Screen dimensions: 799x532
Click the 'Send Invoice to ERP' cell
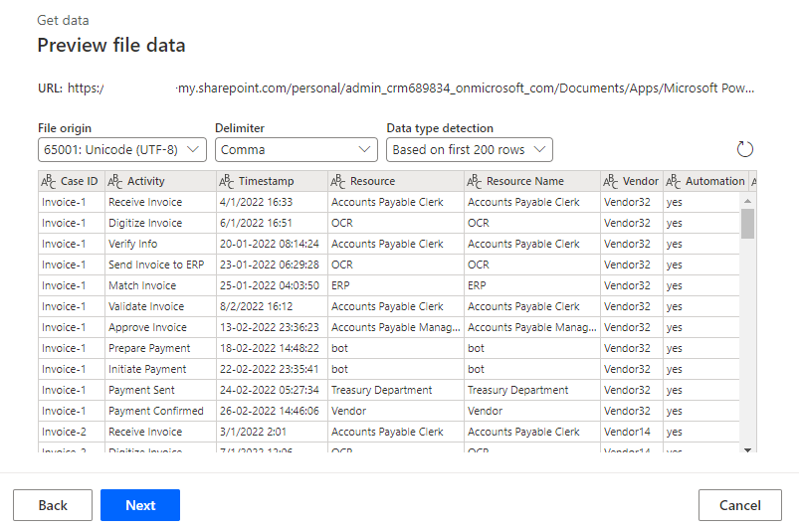coord(160,265)
